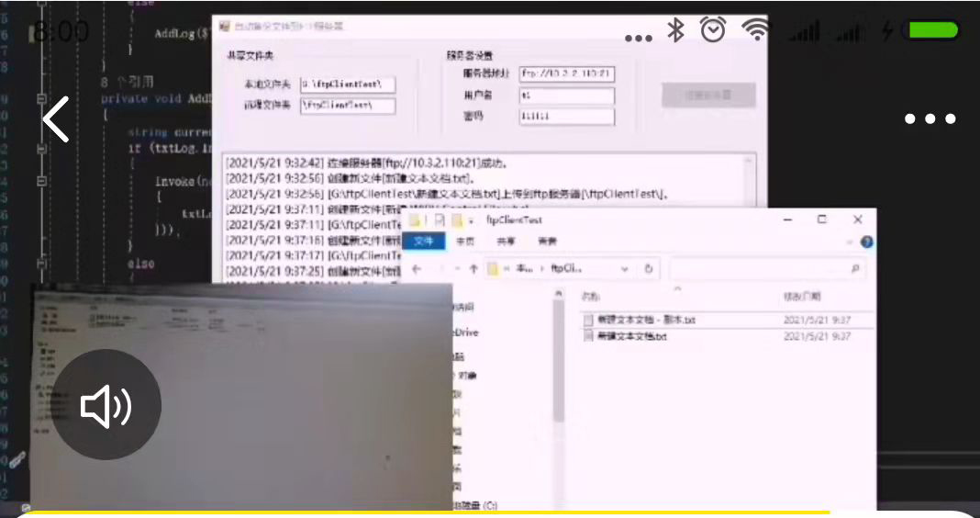This screenshot has height=518, width=980.
Task: Click the maximize button of the ftpClientTest window
Action: pos(822,220)
